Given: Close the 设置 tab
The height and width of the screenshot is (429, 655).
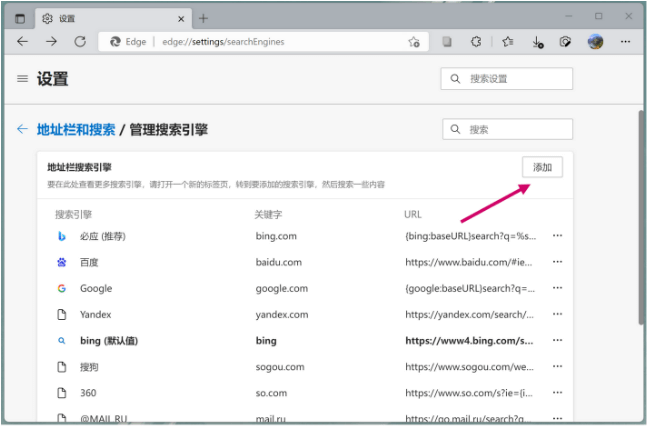Looking at the screenshot, I should (183, 19).
